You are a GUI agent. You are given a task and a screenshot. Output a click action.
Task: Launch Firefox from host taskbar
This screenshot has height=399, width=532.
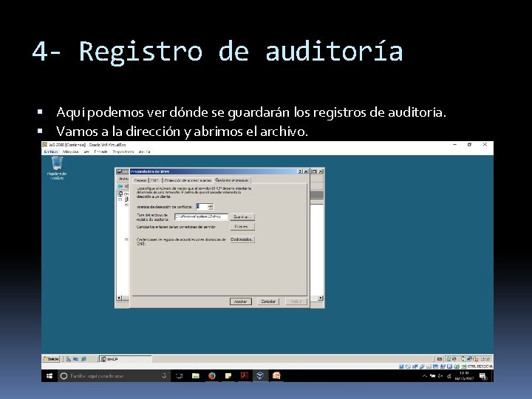coord(212,376)
